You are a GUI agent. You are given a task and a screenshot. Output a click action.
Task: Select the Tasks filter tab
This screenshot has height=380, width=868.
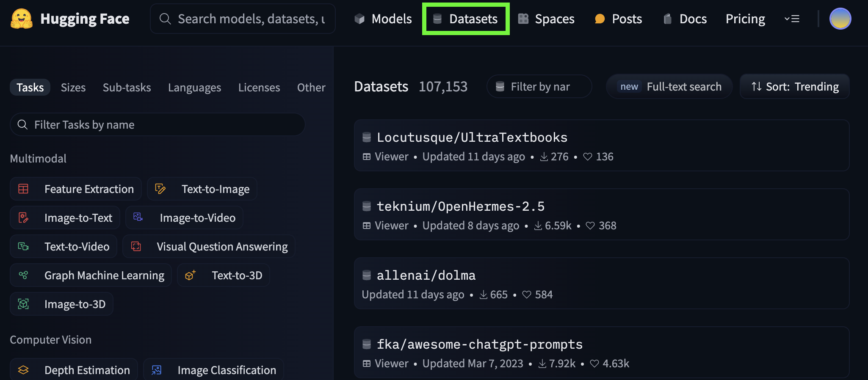30,87
